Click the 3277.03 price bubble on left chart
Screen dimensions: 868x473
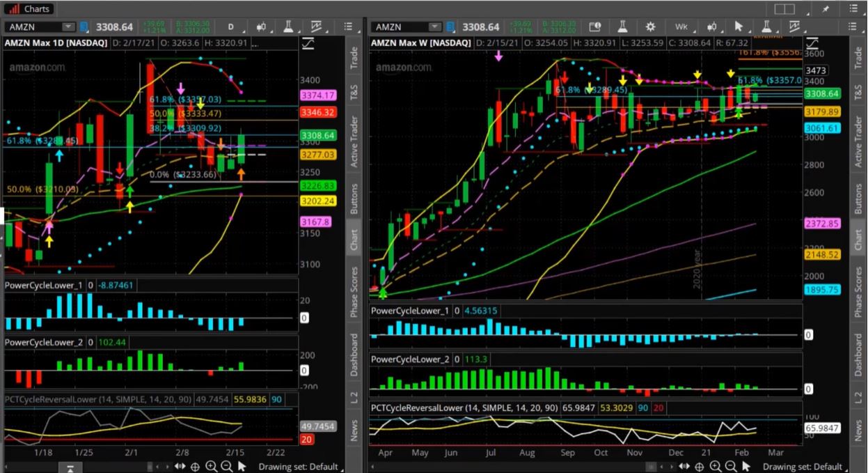click(319, 155)
